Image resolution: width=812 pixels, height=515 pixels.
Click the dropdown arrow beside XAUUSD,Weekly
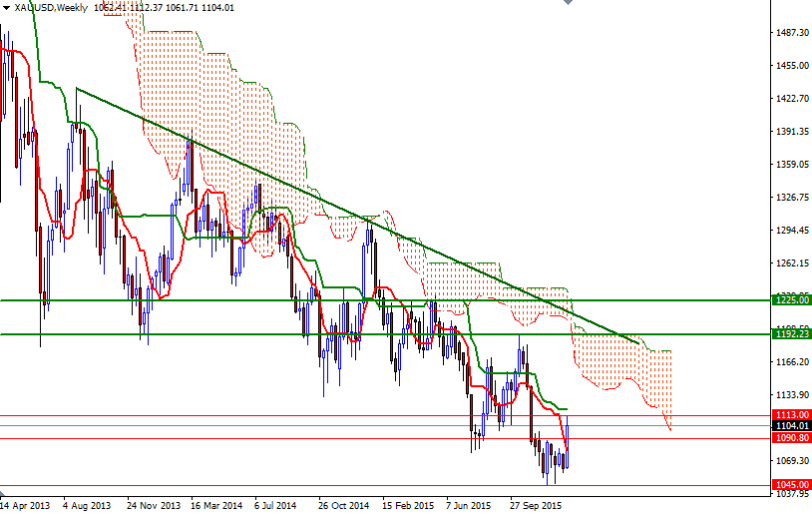pyautogui.click(x=6, y=8)
